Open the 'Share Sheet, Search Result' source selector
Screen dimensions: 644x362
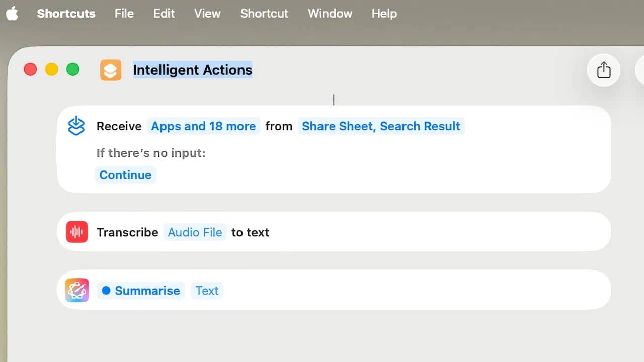381,126
